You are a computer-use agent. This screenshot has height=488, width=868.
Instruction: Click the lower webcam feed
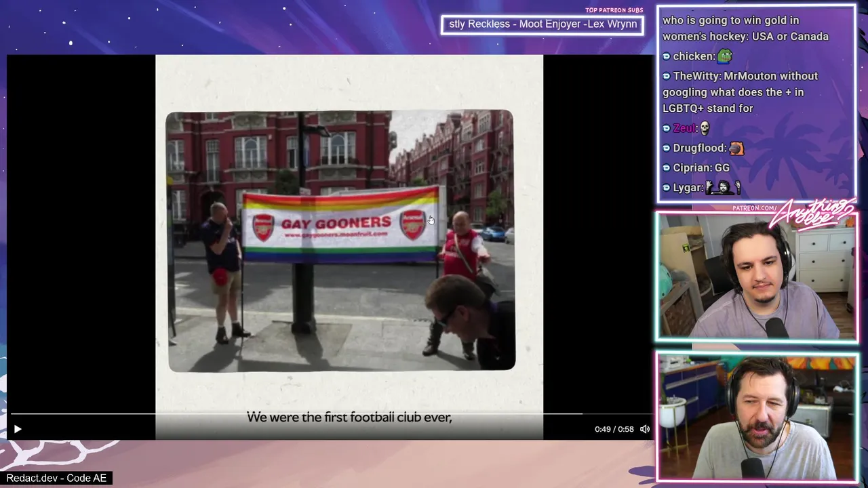(757, 416)
